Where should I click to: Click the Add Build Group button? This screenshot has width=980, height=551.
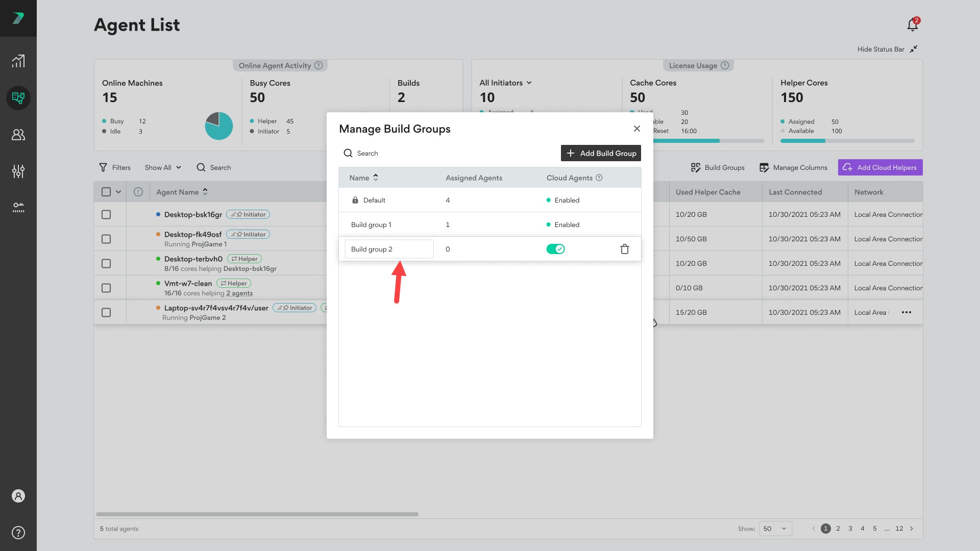click(x=601, y=153)
